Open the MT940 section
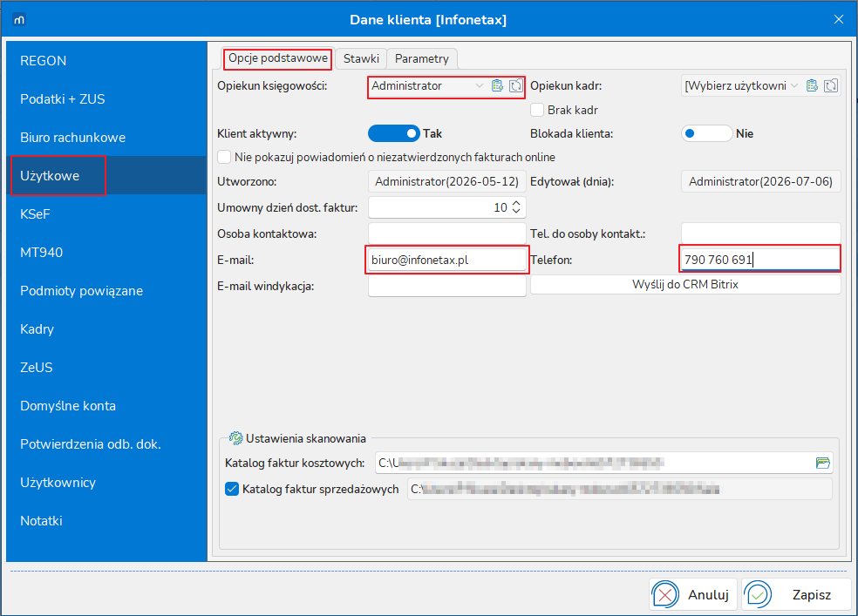The height and width of the screenshot is (616, 858). (x=106, y=252)
